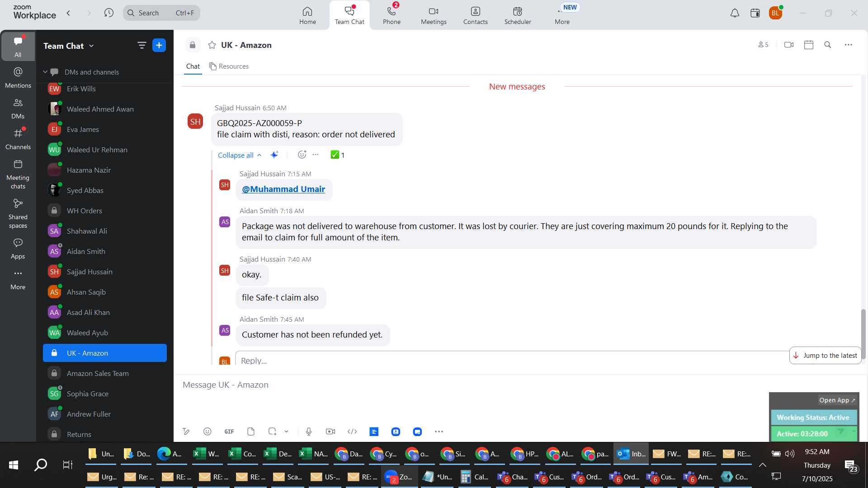The height and width of the screenshot is (488, 868).
Task: Click the screenshot capture icon
Action: click(x=272, y=432)
